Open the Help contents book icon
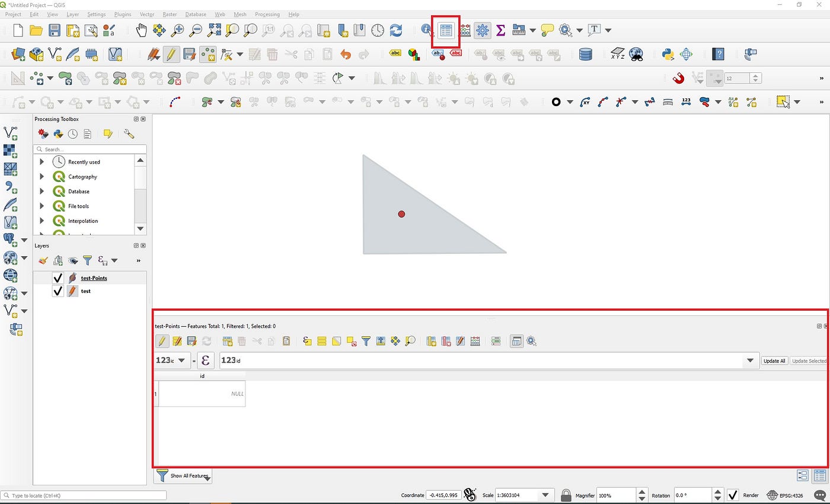The image size is (830, 504). pyautogui.click(x=718, y=55)
